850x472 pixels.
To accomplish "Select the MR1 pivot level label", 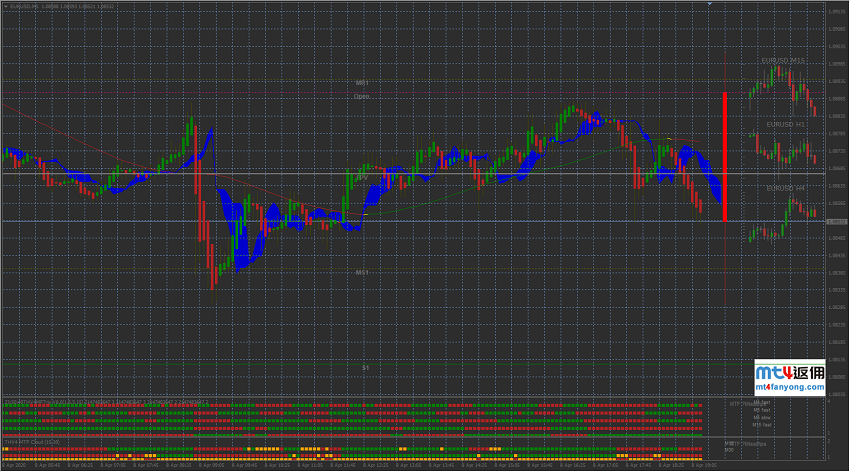I will coord(362,83).
